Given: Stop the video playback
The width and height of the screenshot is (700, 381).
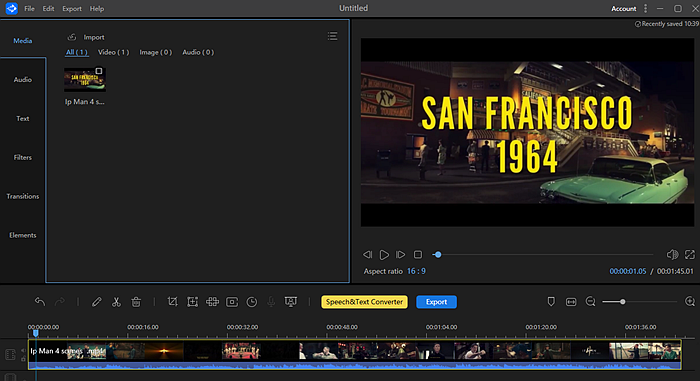Looking at the screenshot, I should [x=418, y=255].
